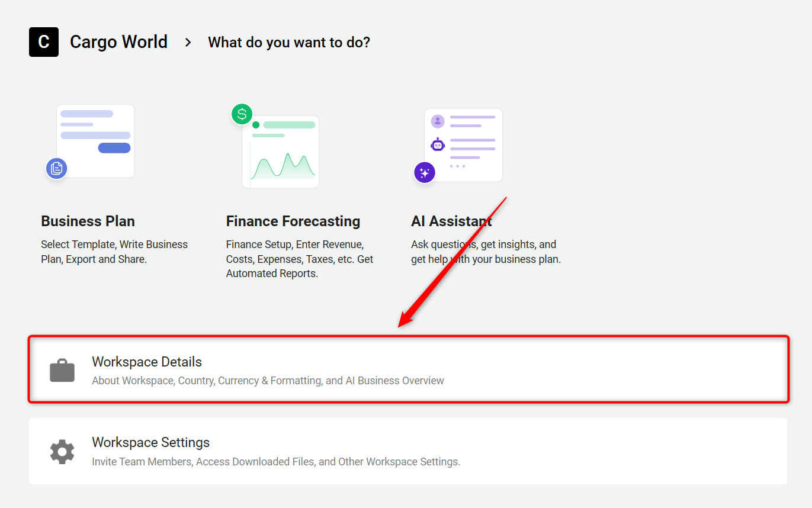This screenshot has height=508, width=812.
Task: Open the Workspace Settings row
Action: [x=408, y=451]
